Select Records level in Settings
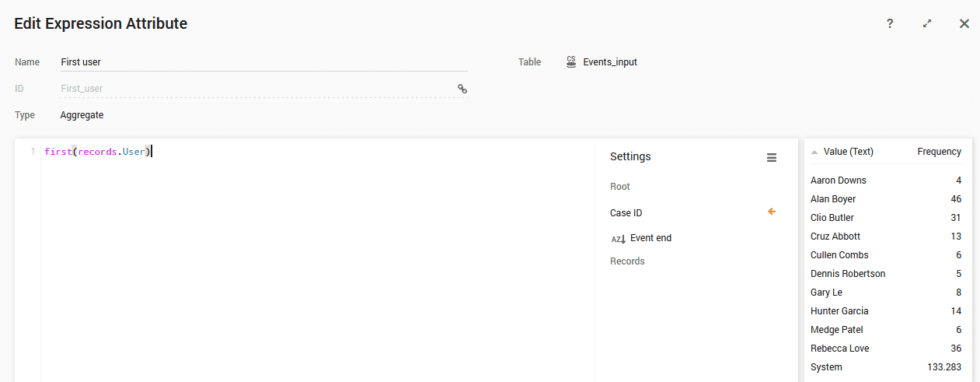Viewport: 980px width, 382px height. click(x=627, y=261)
